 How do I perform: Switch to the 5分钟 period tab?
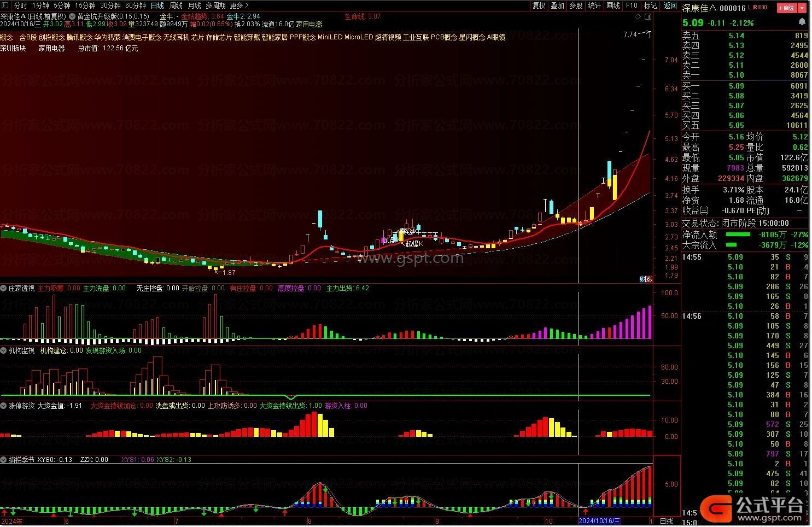pyautogui.click(x=62, y=5)
